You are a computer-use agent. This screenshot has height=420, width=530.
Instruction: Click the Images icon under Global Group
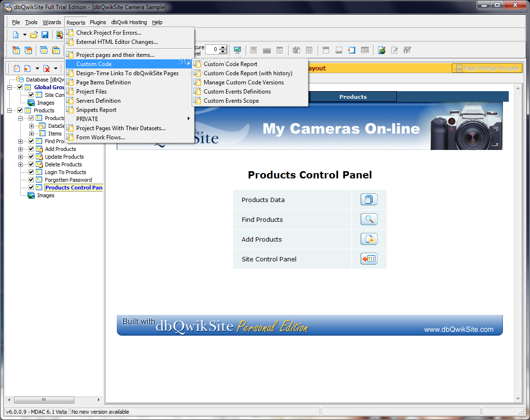coord(31,103)
